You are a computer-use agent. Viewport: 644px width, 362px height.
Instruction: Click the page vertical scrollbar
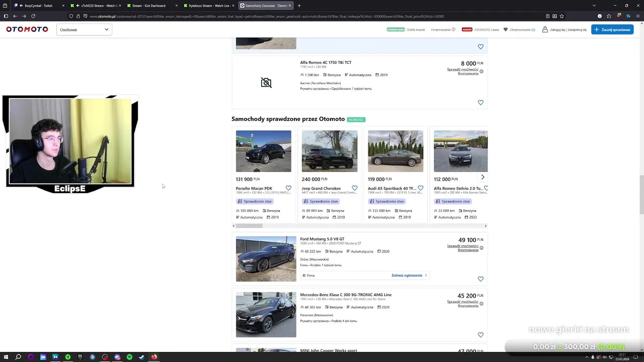point(641,195)
